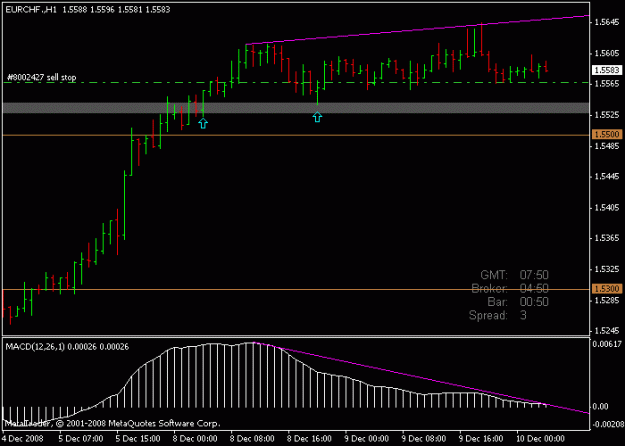Click the MetaQuotes Software Corp. copyright text
This screenshot has width=625, height=446.
pyautogui.click(x=112, y=423)
